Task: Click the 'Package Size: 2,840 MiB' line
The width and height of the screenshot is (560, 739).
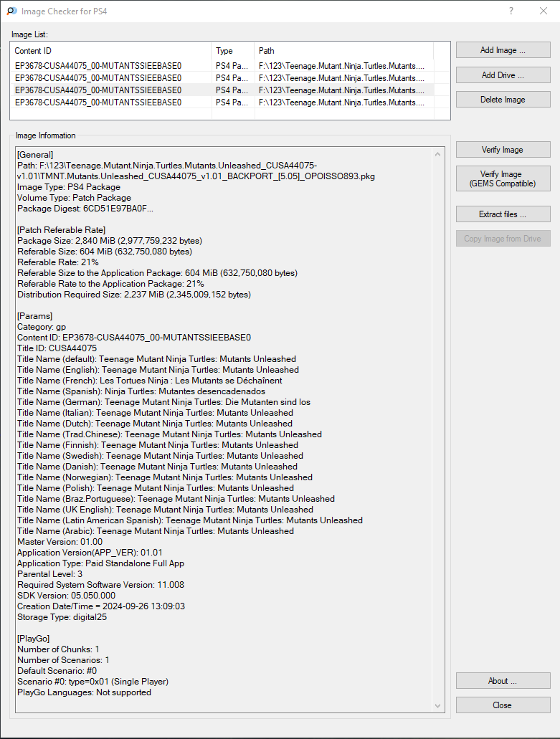Action: [110, 240]
